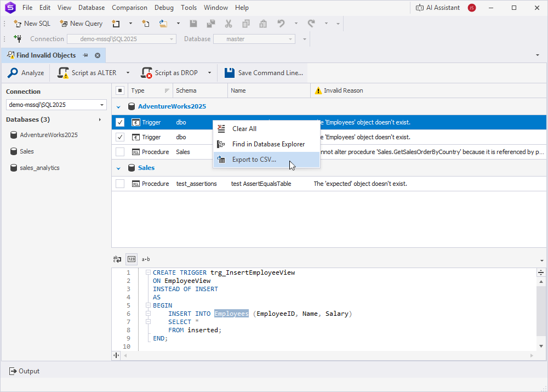Open the Debug menu
This screenshot has width=548, height=392.
tap(164, 8)
